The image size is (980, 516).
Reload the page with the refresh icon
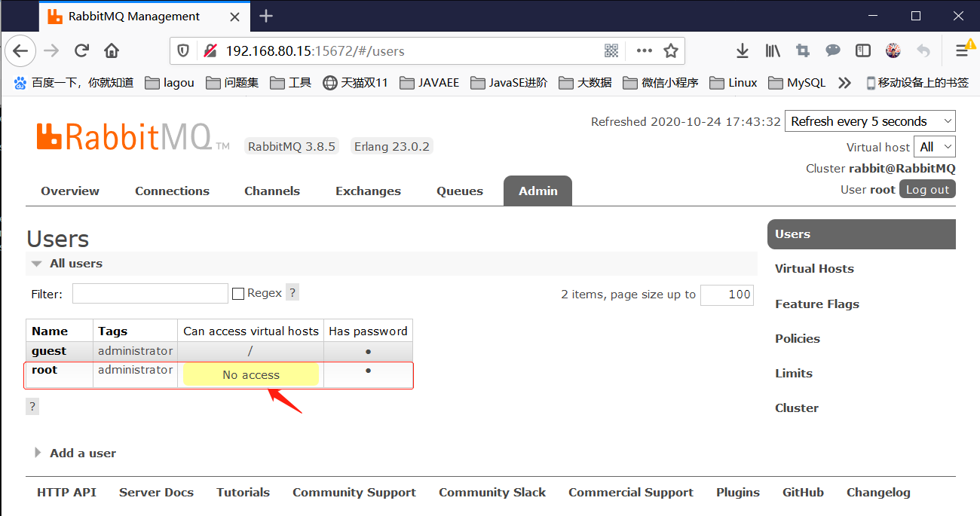point(81,51)
